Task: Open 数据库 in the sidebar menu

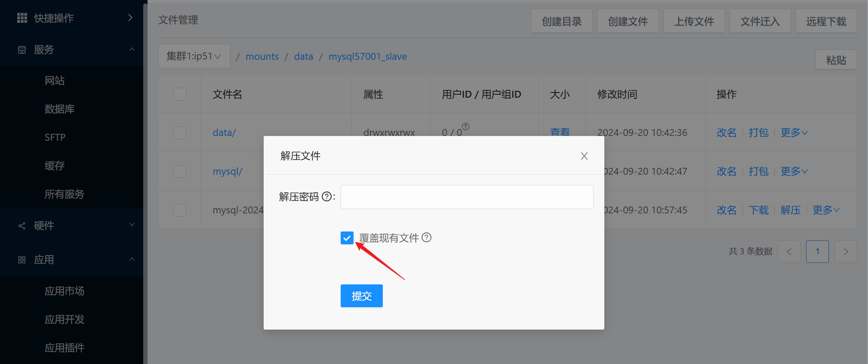Action: pyautogui.click(x=60, y=109)
